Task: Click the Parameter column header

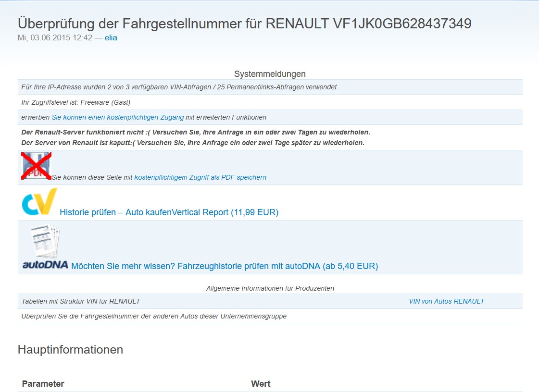Action: (43, 383)
